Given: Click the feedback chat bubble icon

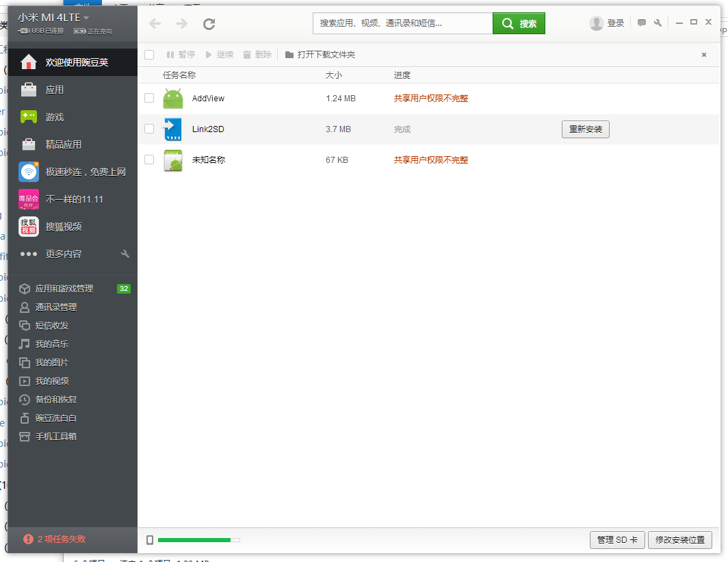Looking at the screenshot, I should 642,23.
